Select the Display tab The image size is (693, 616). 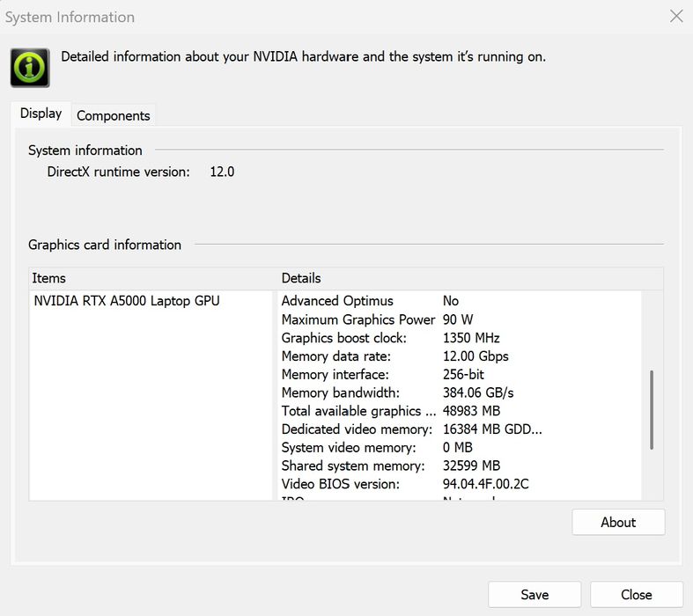coord(41,114)
